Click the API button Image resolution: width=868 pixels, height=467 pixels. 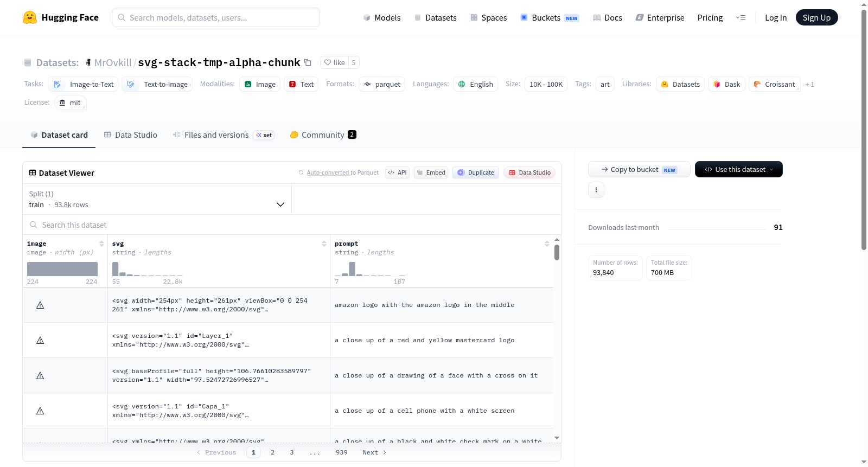tap(397, 172)
